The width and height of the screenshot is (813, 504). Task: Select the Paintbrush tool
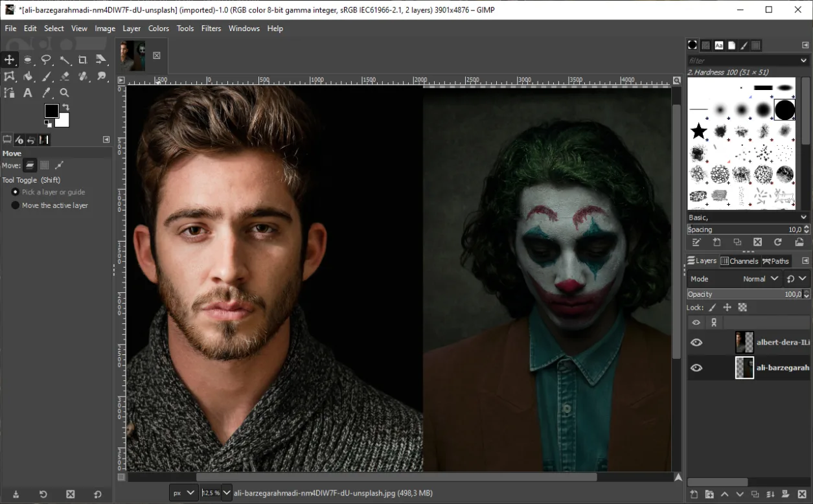coord(46,76)
